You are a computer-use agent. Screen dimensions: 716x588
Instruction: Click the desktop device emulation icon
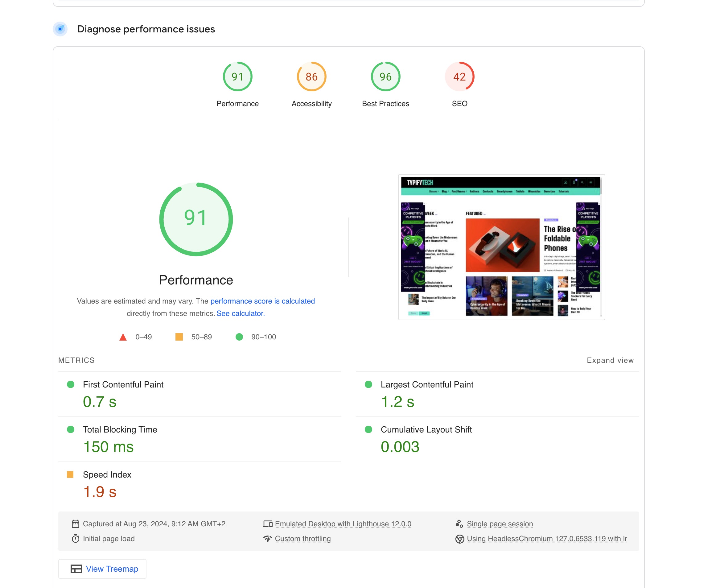coord(267,524)
